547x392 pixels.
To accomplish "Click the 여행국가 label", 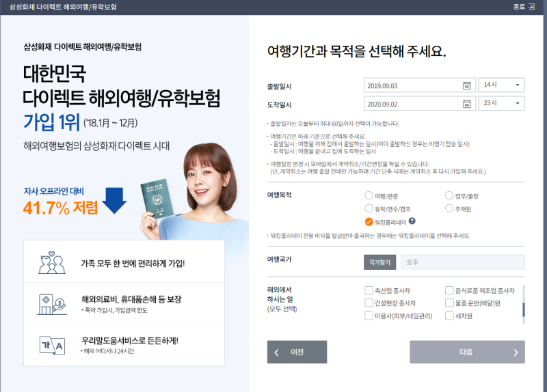I will (x=280, y=260).
